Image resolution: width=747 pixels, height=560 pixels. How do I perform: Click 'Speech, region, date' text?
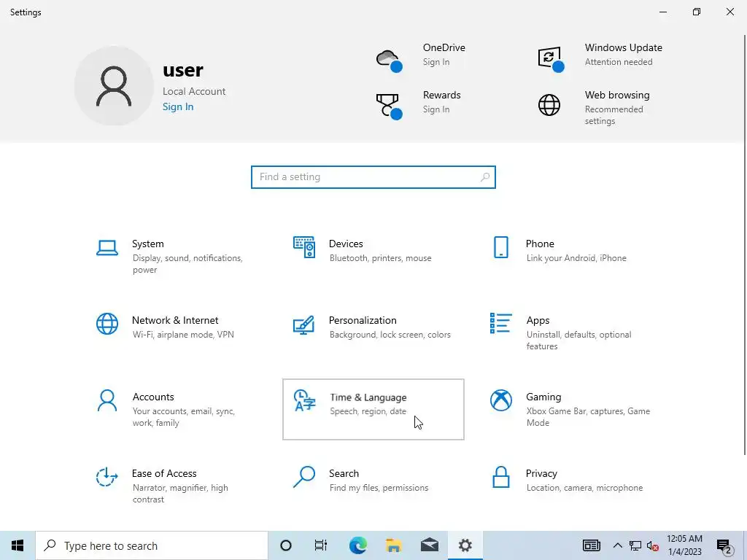point(368,411)
